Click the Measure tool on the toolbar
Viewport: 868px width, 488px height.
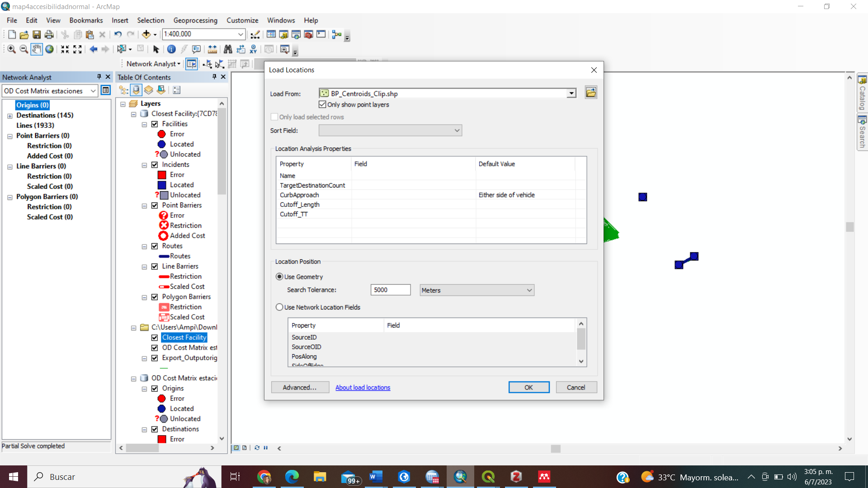pos(212,49)
